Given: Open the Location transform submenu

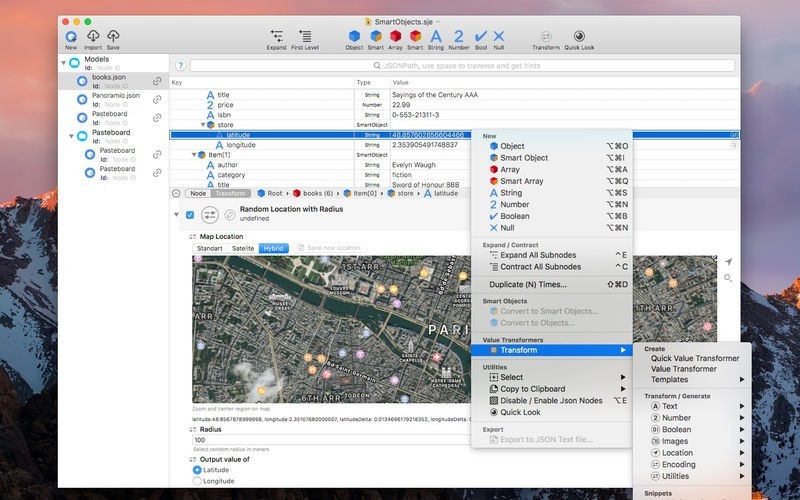Looking at the screenshot, I should pos(692,453).
